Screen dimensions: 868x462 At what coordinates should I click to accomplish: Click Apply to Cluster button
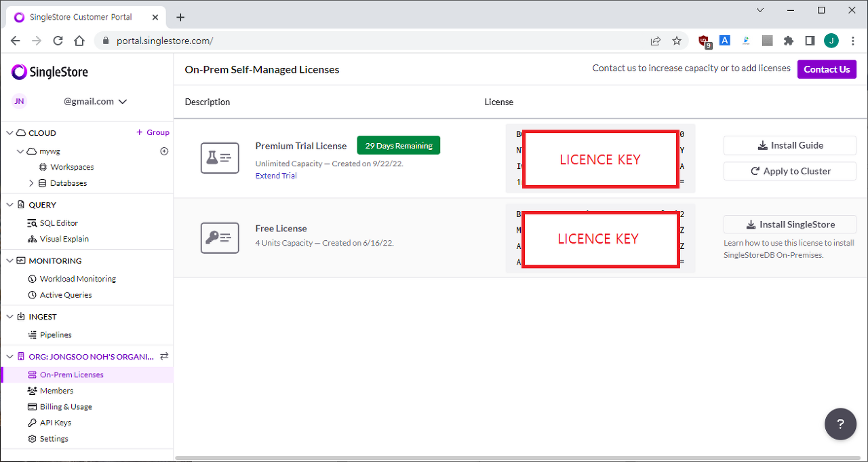pyautogui.click(x=790, y=171)
